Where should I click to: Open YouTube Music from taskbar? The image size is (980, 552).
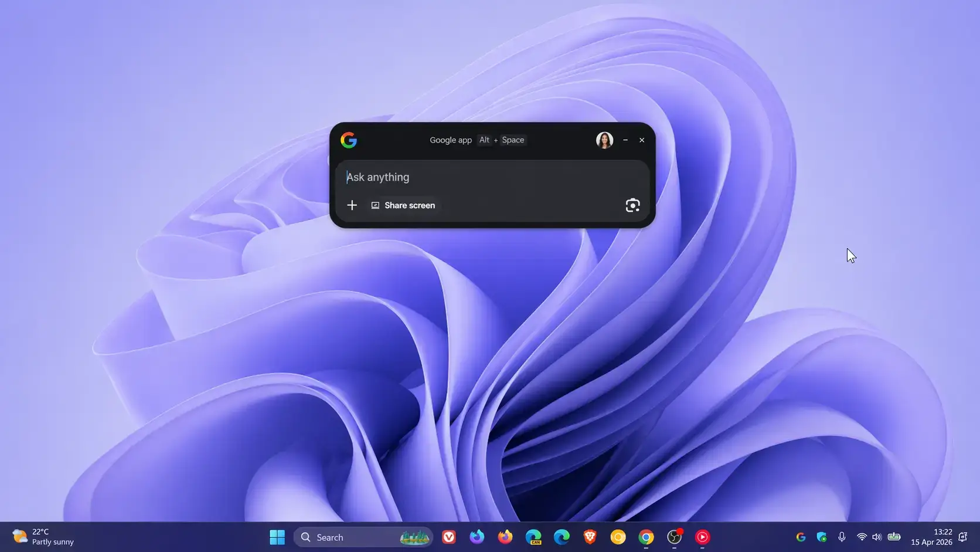[x=702, y=537]
